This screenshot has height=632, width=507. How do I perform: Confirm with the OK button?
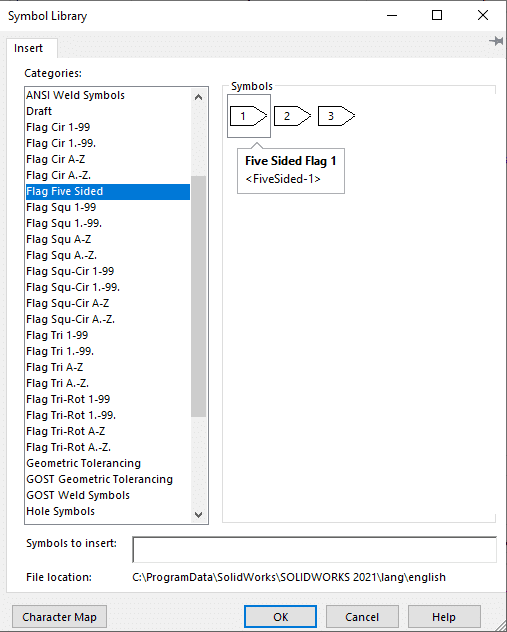pos(281,617)
